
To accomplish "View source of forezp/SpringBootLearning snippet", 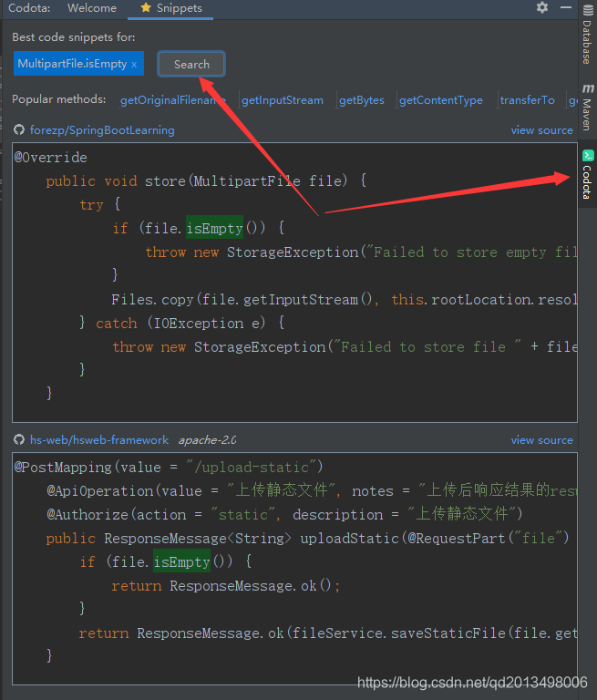I will (541, 130).
